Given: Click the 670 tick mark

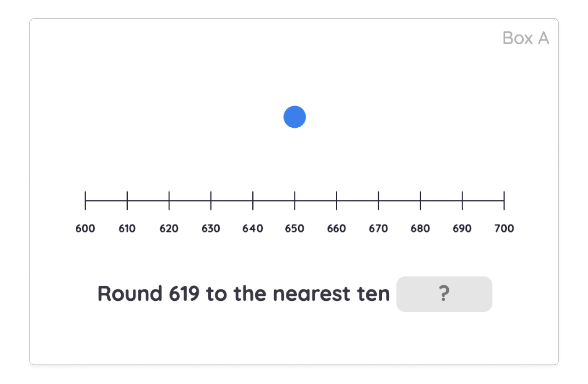Looking at the screenshot, I should coord(379,200).
